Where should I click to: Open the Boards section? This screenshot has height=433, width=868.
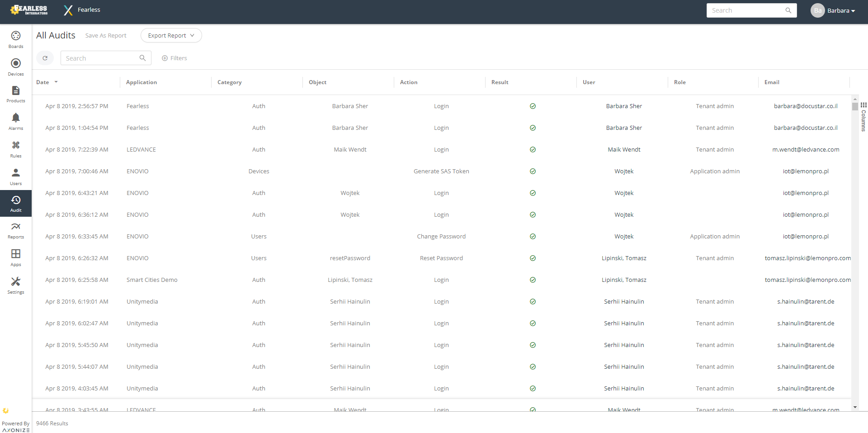click(x=16, y=39)
